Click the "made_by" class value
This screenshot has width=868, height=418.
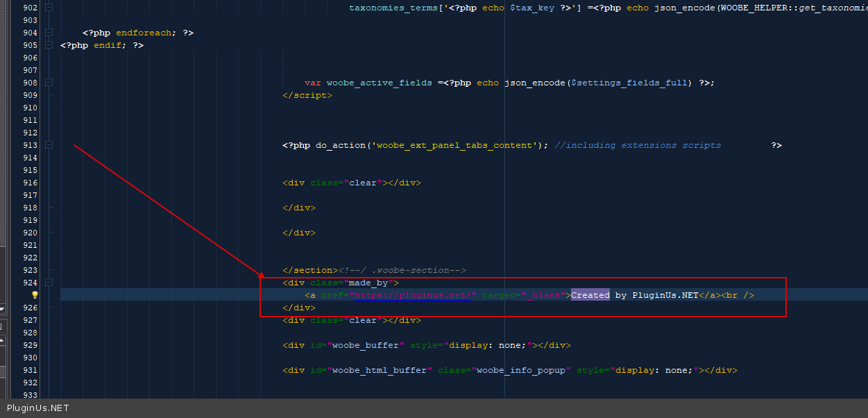point(371,283)
